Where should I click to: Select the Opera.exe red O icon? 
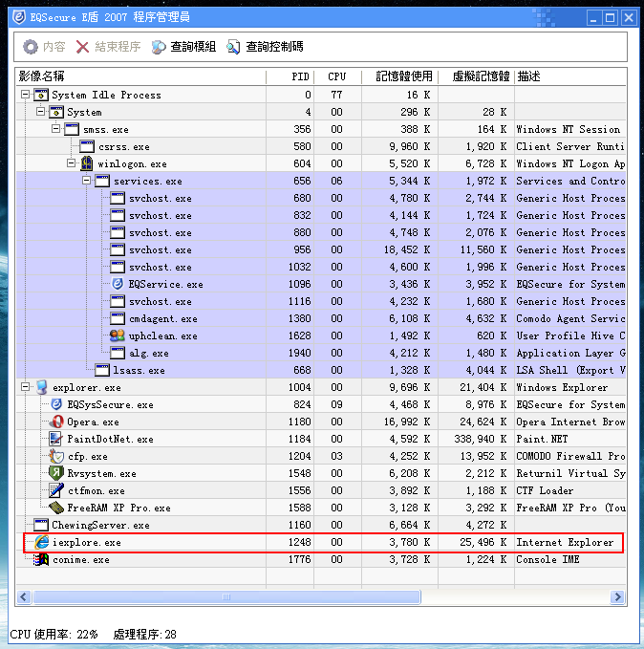pyautogui.click(x=56, y=422)
